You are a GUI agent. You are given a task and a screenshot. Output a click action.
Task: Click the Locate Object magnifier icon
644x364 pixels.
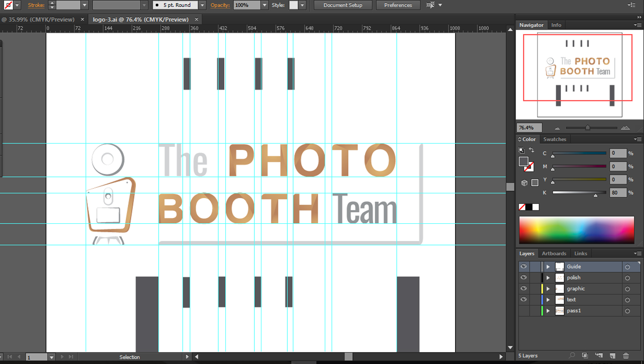pos(572,355)
